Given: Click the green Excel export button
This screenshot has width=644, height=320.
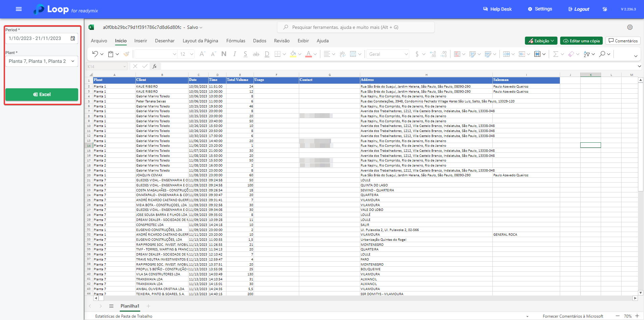Looking at the screenshot, I should tap(42, 94).
